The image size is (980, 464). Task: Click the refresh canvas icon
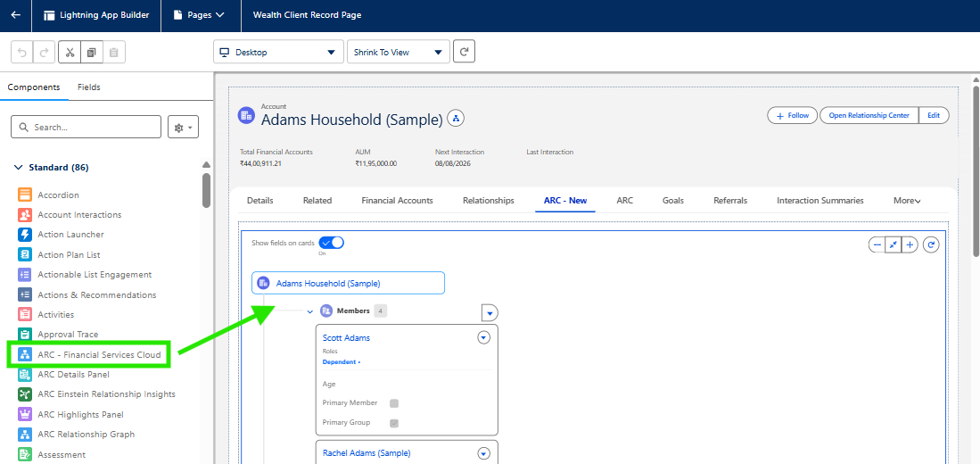coord(464,52)
